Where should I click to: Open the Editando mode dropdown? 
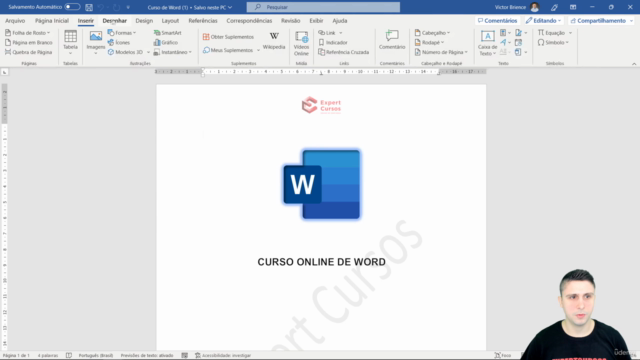(543, 21)
